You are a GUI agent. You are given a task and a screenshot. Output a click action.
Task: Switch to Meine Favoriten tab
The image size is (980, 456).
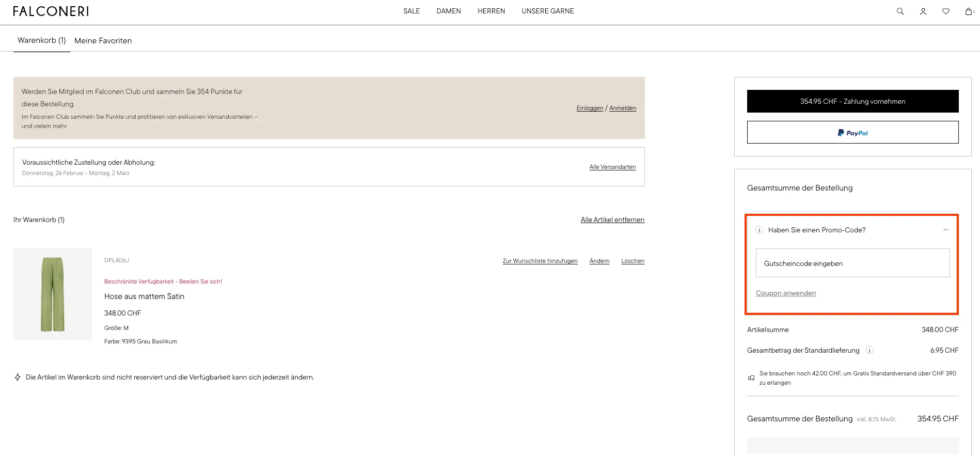(x=103, y=41)
